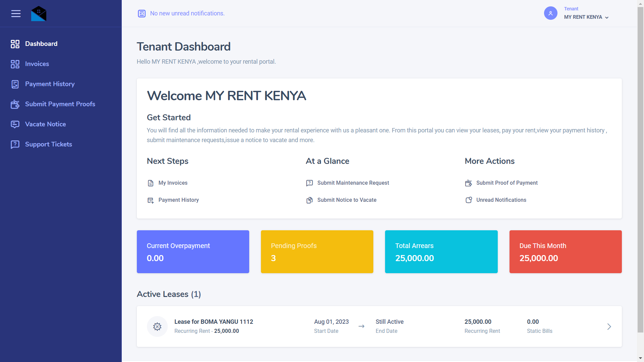
Task: Expand BOMA YANGU lease with chevron arrow
Action: click(609, 326)
